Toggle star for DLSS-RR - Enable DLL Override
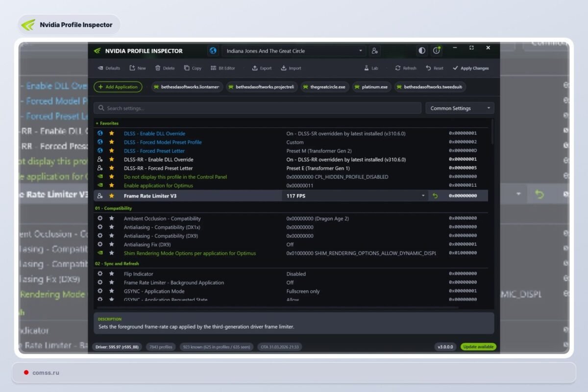This screenshot has width=588, height=392. (x=112, y=159)
